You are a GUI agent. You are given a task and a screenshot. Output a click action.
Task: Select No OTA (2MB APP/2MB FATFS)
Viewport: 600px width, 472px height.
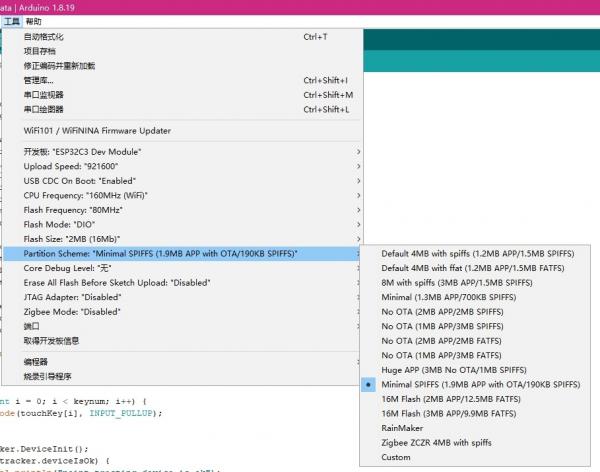click(x=475, y=341)
